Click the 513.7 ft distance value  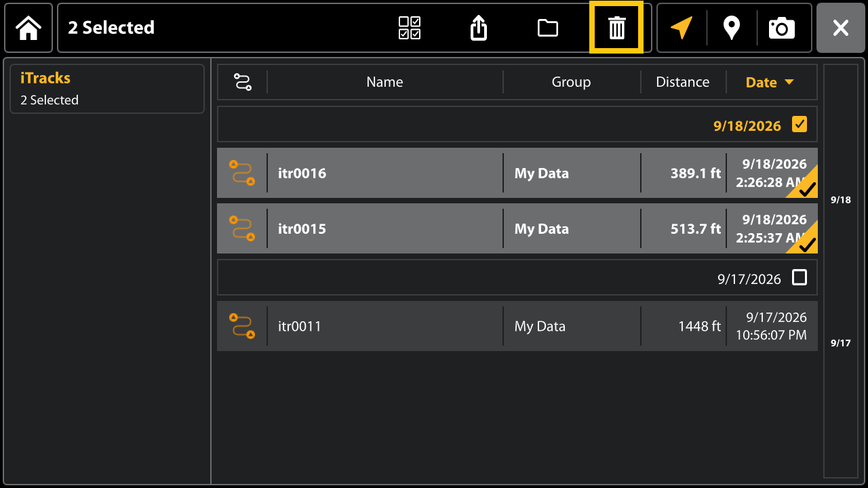click(695, 228)
